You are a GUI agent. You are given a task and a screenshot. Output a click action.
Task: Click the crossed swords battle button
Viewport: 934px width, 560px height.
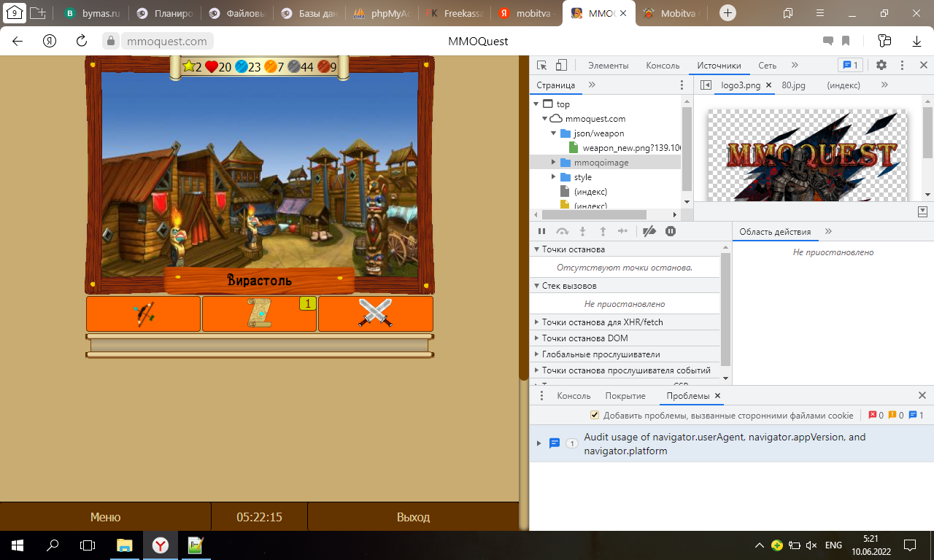tap(376, 314)
